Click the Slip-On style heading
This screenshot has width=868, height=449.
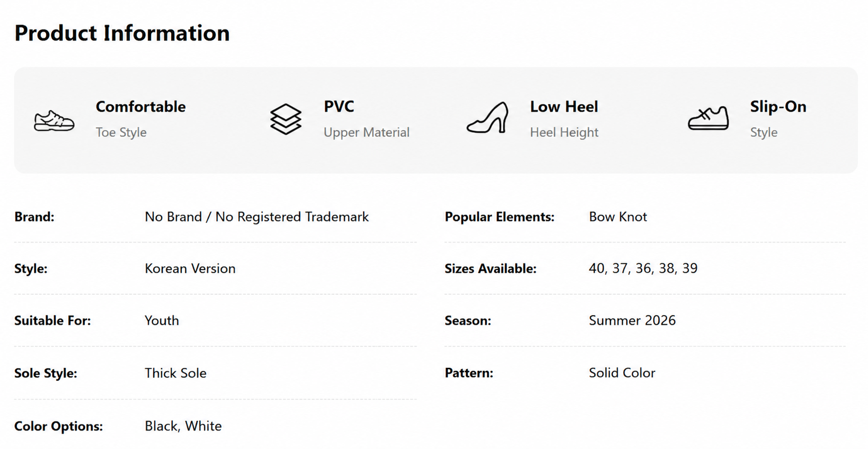pyautogui.click(x=778, y=107)
